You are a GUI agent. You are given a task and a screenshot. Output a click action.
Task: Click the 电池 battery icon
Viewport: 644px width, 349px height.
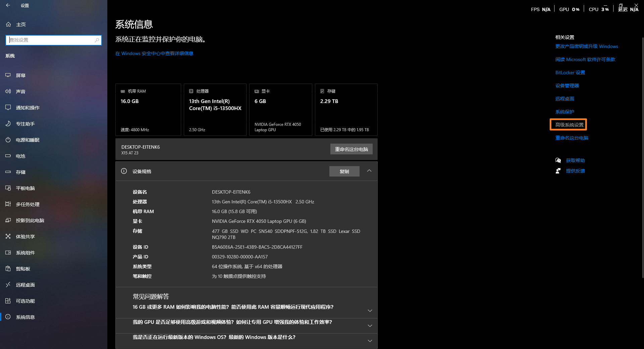8,156
